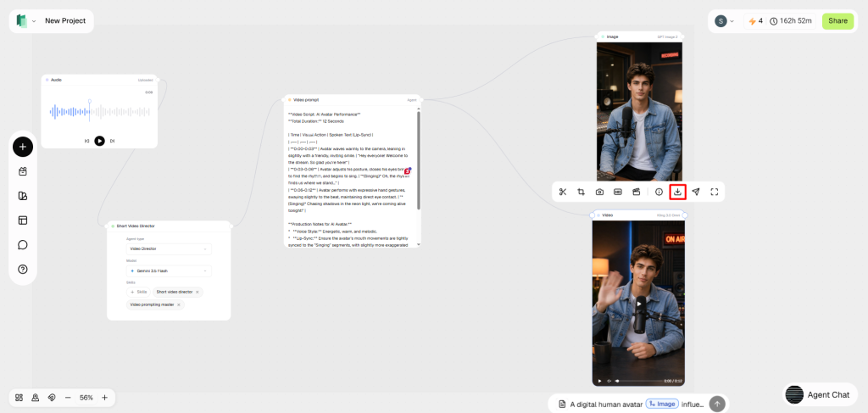
Task: Zoom in with the plus button beside 56%
Action: (x=104, y=398)
